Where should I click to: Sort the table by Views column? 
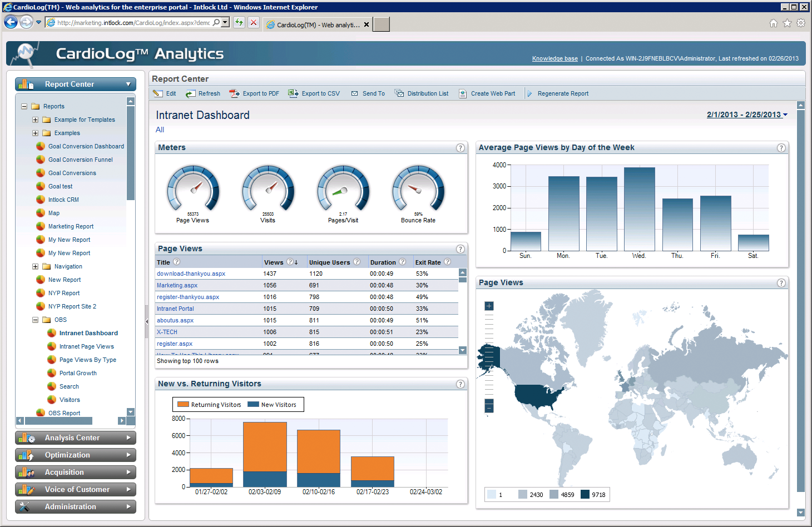[x=274, y=262]
